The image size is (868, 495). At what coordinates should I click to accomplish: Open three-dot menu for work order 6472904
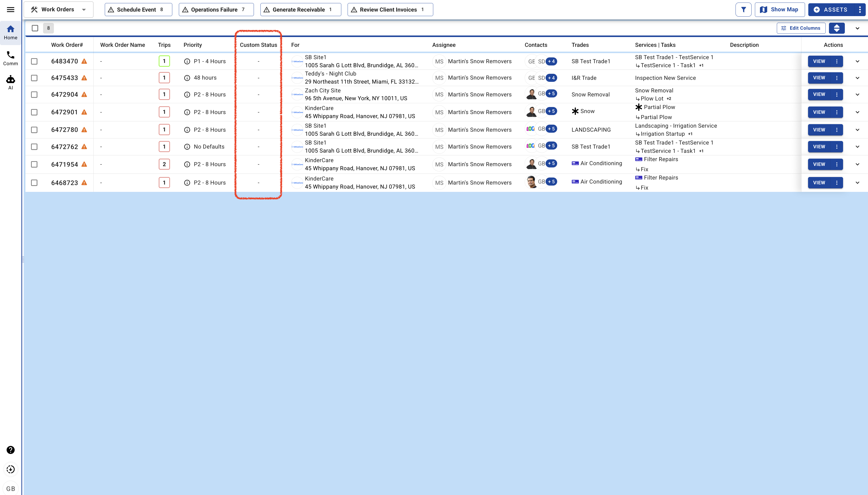pos(837,94)
